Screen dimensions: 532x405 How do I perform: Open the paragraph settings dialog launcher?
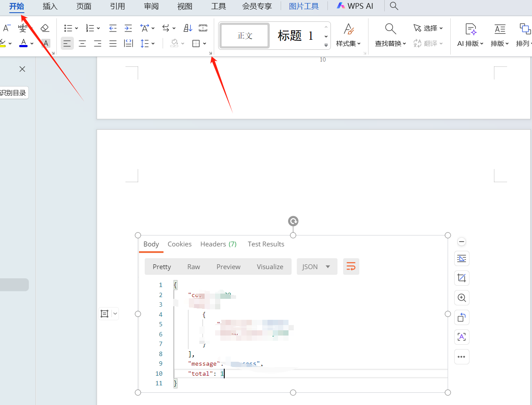[x=210, y=53]
